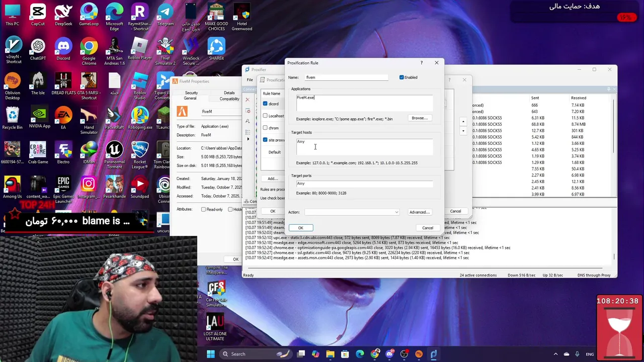The width and height of the screenshot is (644, 362).
Task: Enable the chrom rule checkbox
Action: point(265,128)
